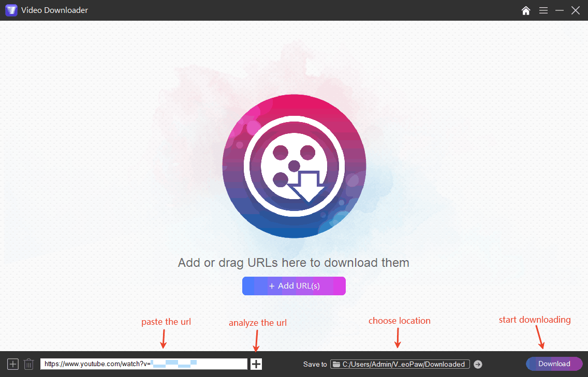
Task: Add a new task with bottom-left plus icon
Action: coord(13,364)
